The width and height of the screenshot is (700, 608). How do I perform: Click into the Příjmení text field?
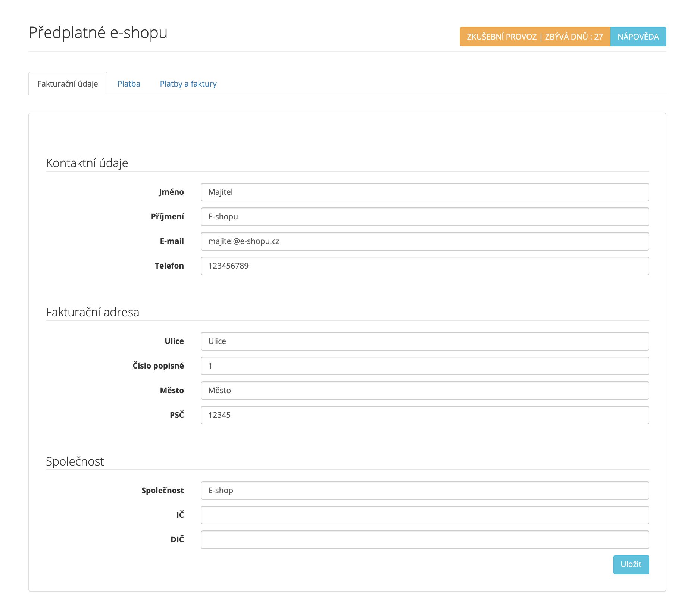425,217
